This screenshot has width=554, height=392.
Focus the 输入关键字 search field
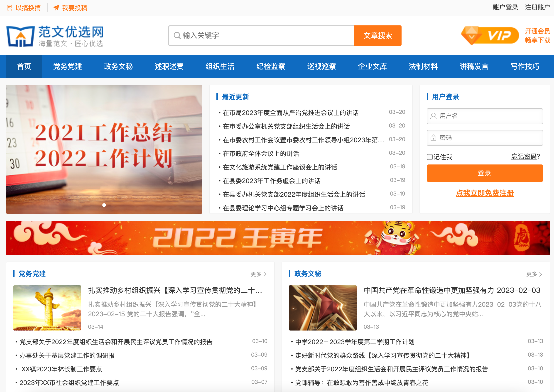[x=265, y=36]
